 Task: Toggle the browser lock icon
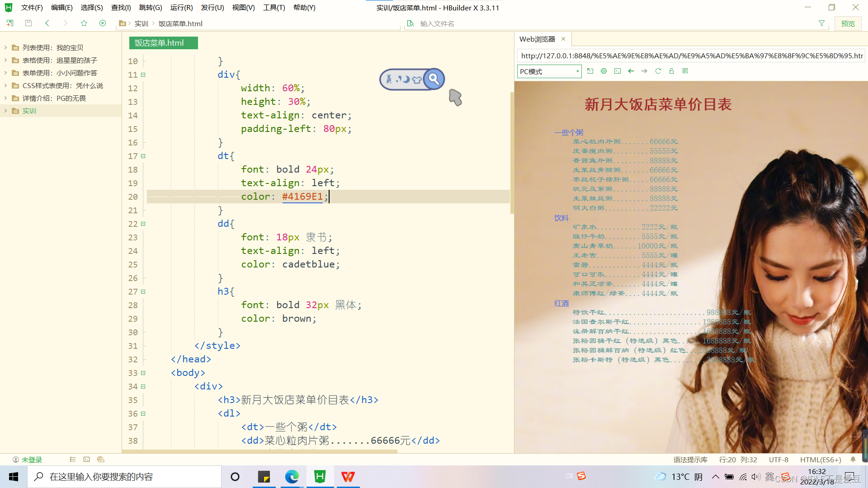point(671,71)
